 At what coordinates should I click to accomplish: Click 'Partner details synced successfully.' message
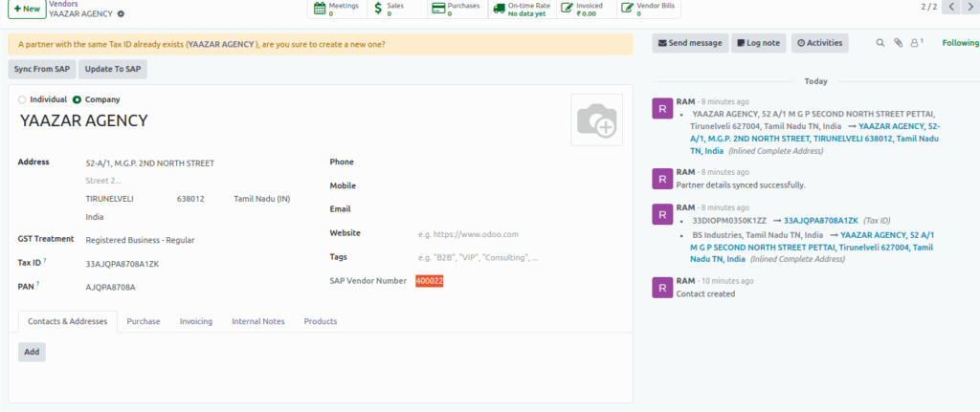click(741, 185)
